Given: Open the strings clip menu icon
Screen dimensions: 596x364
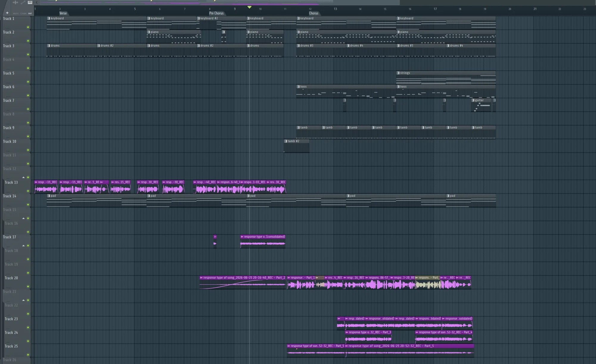Looking at the screenshot, I should tap(398, 73).
